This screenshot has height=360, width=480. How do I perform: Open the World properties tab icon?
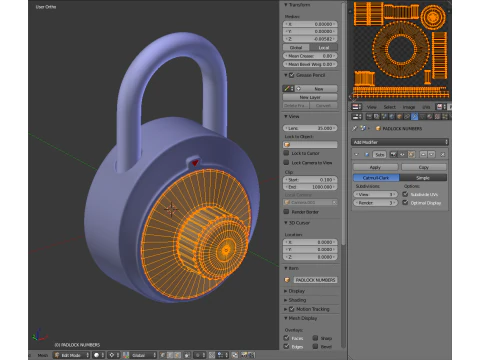click(x=392, y=117)
